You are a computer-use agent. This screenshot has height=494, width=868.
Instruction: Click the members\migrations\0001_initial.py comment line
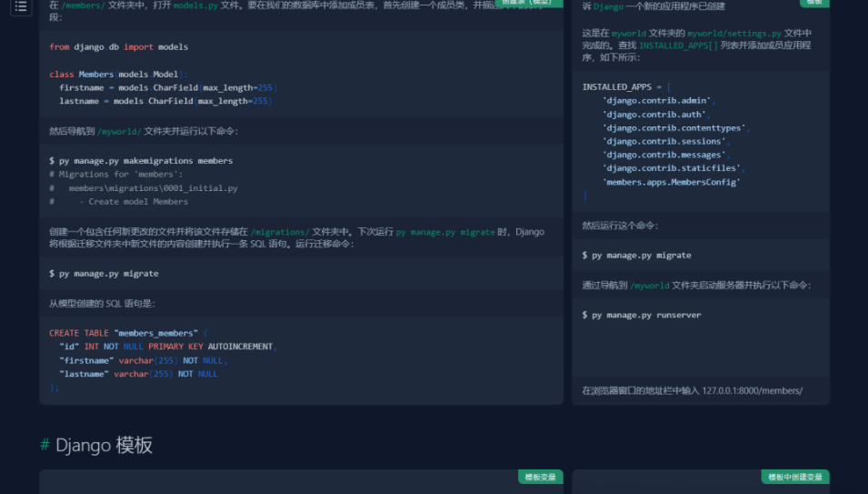pos(144,187)
